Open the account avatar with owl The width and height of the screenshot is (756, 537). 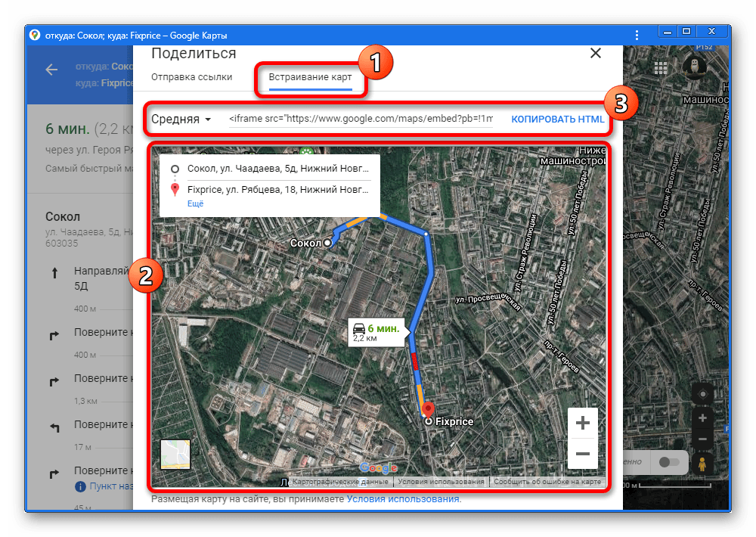[x=694, y=67]
